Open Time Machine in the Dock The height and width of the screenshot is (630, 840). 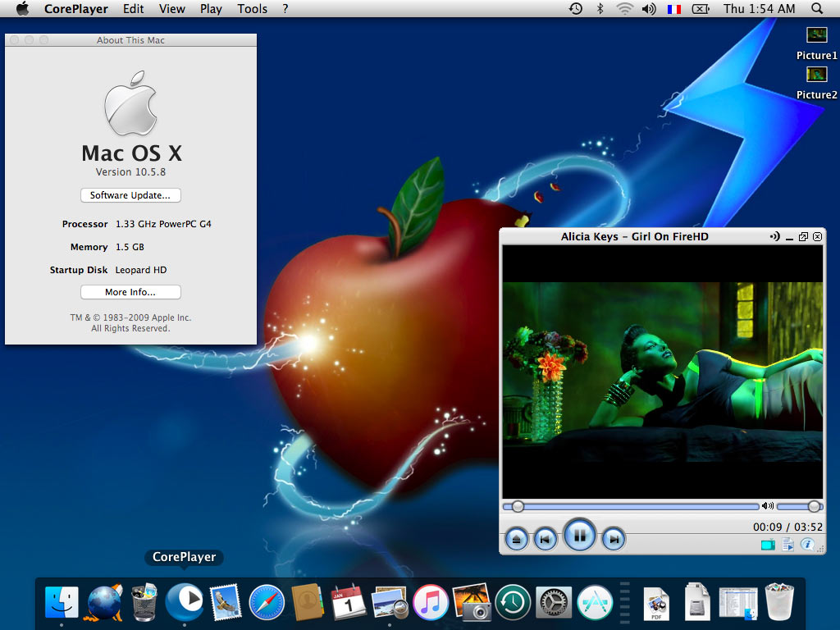[513, 602]
